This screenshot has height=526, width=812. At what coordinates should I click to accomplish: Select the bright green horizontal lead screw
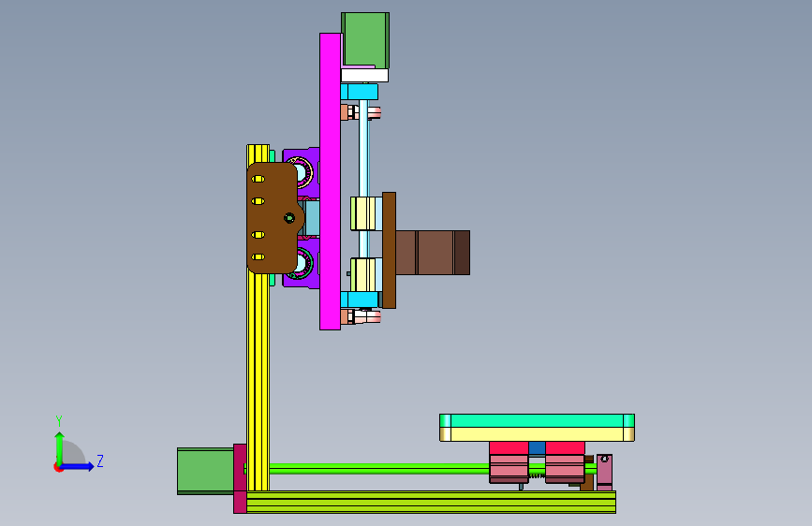coord(379,469)
